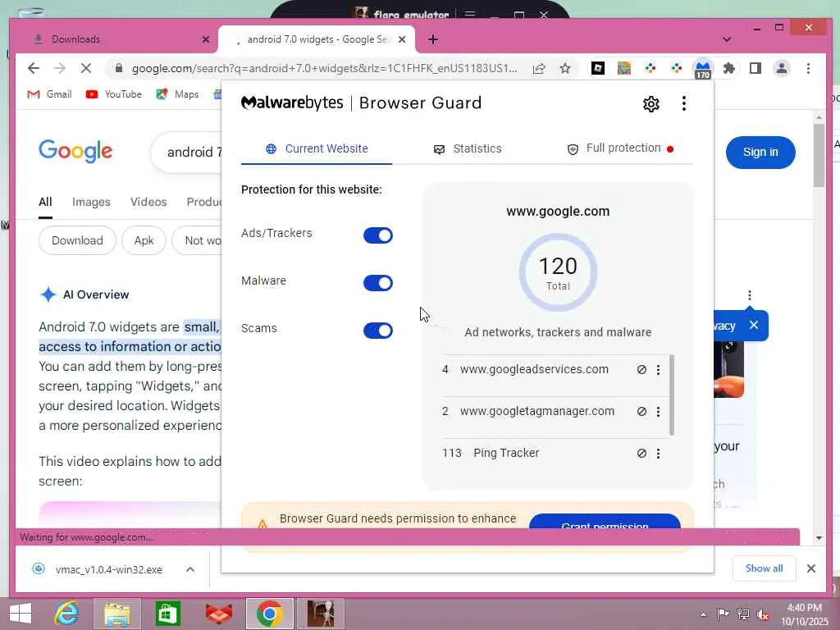Open Browser Guard three-dot menu

click(683, 104)
